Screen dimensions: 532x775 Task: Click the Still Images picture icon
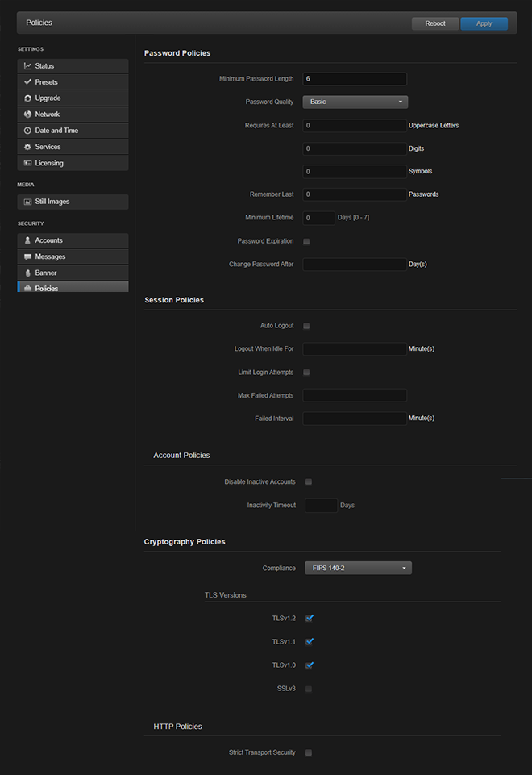[27, 202]
